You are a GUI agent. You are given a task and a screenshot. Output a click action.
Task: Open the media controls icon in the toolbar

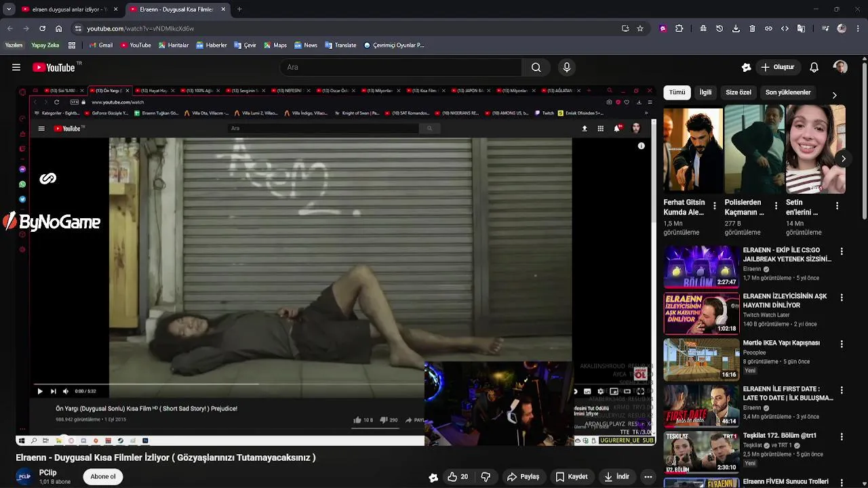pyautogui.click(x=825, y=28)
